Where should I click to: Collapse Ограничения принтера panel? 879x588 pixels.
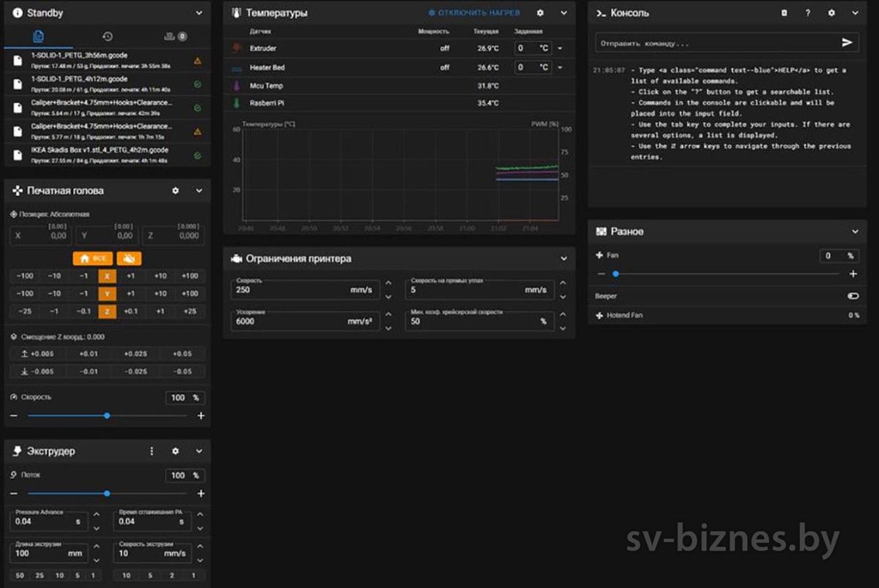(564, 258)
